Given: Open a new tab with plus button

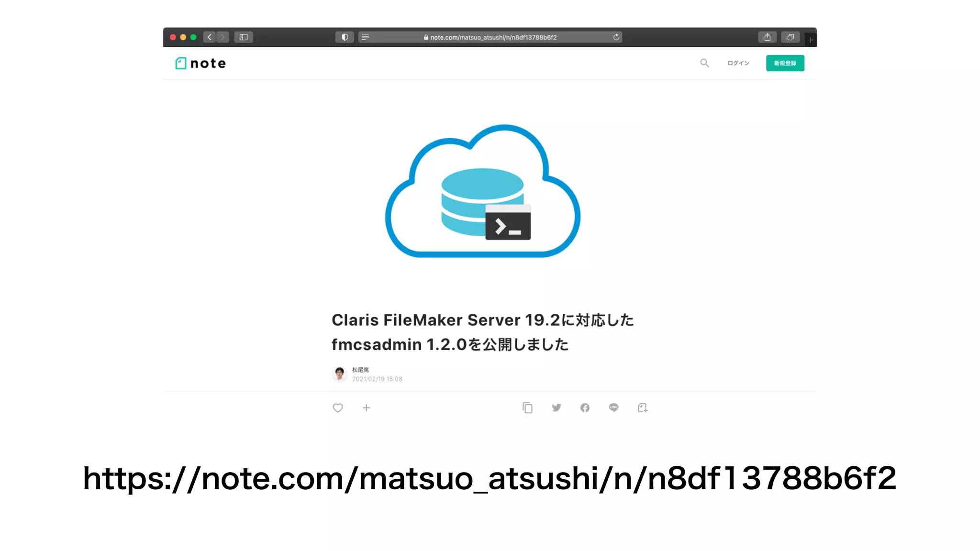Looking at the screenshot, I should [810, 40].
